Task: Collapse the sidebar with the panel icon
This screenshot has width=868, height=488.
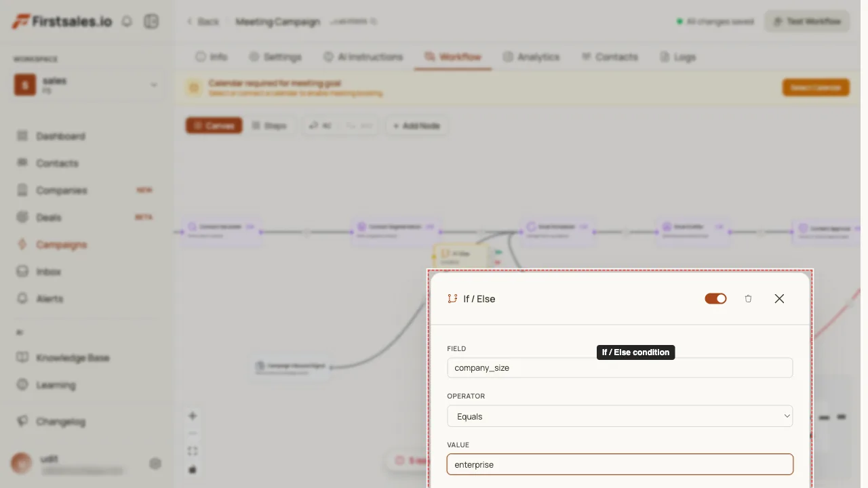Action: click(x=151, y=22)
